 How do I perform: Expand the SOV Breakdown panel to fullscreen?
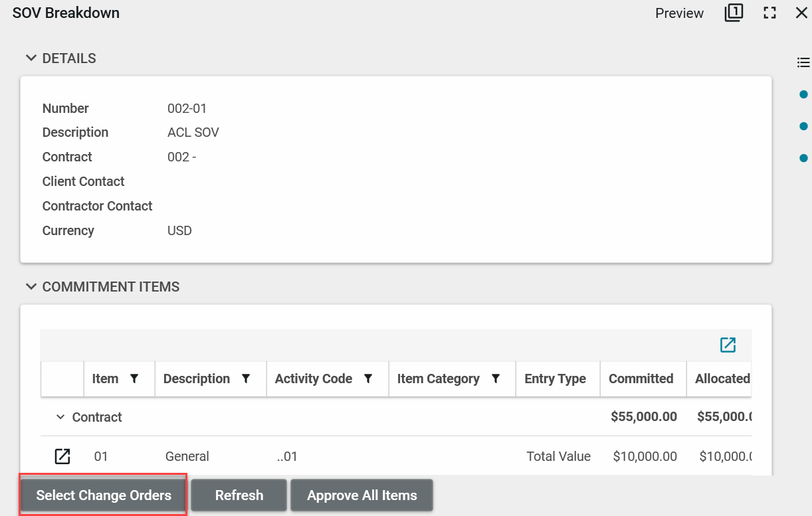point(769,13)
